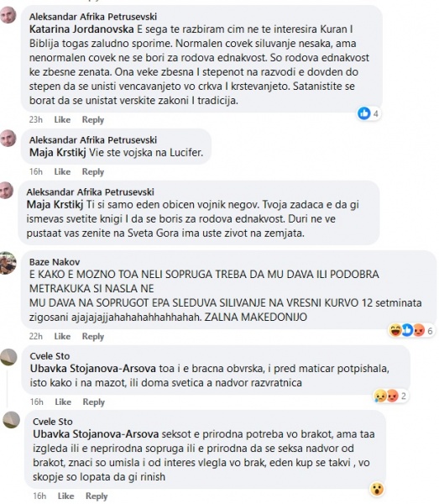Click avatar beside 'Vie ste vojska na Lucifer' comment
Screen dimensions: 439x504
coord(8,139)
